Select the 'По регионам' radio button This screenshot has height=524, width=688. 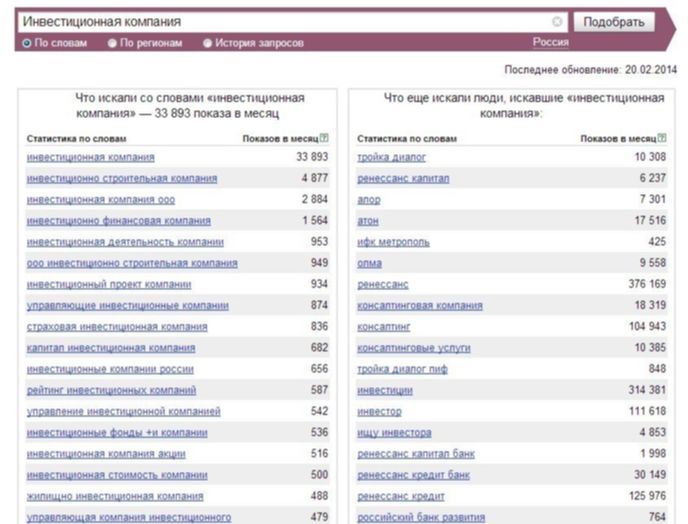[x=112, y=43]
